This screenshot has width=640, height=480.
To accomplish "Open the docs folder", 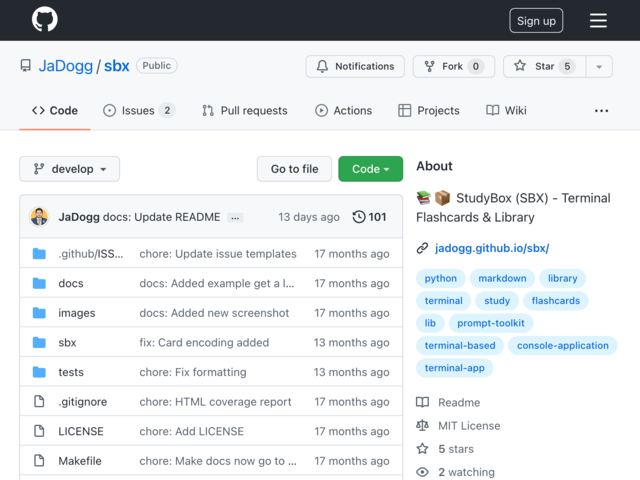I will 71,283.
